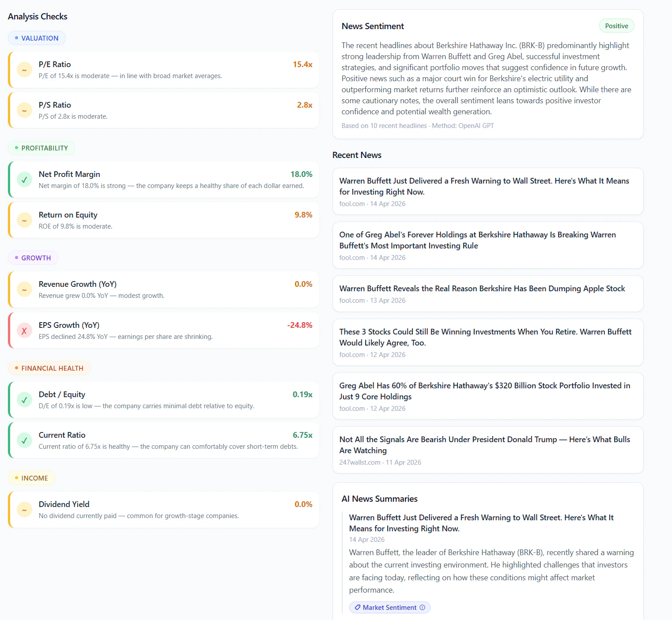672x620 pixels.
Task: Click the Return on Equity value 9.8%
Action: point(303,215)
